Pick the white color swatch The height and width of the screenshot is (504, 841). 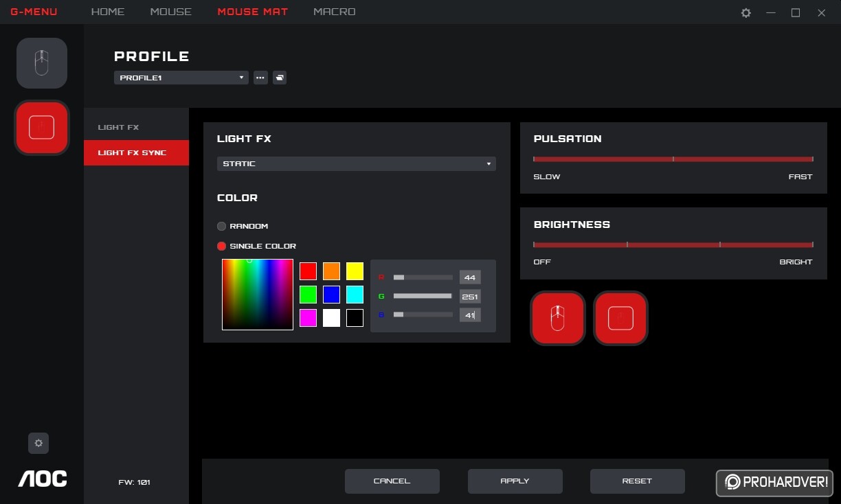(331, 318)
